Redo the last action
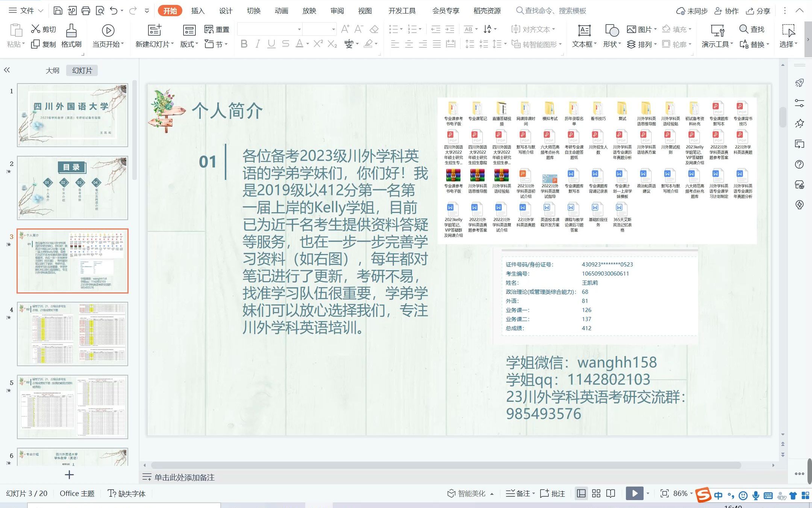The image size is (812, 508). (x=133, y=11)
